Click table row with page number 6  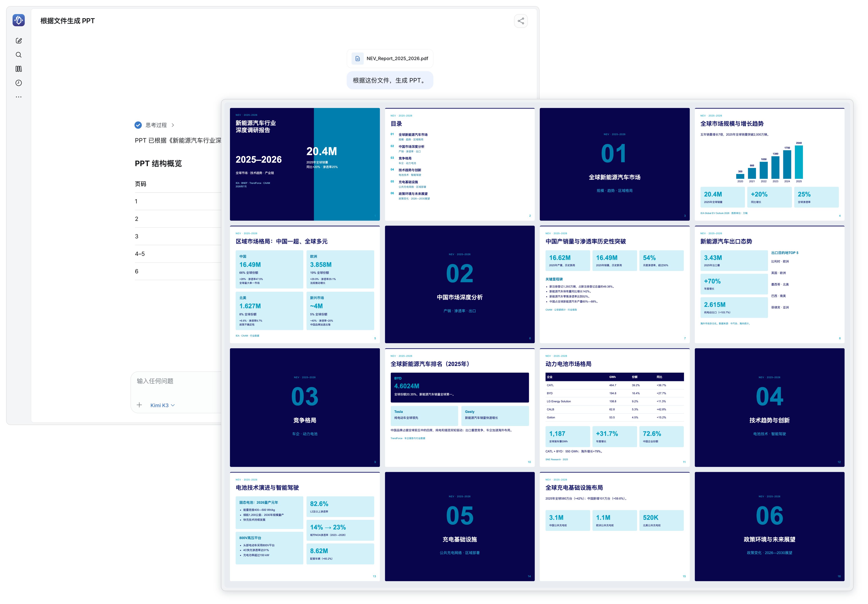click(178, 271)
